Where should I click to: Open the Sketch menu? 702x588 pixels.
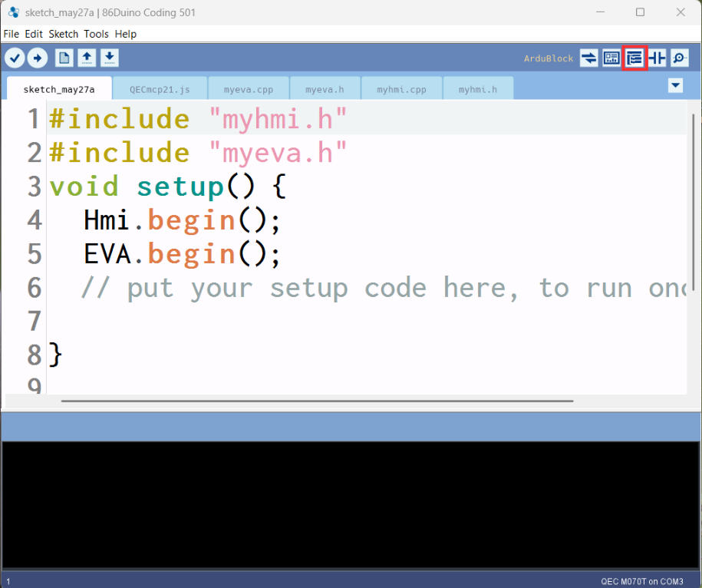pyautogui.click(x=63, y=34)
